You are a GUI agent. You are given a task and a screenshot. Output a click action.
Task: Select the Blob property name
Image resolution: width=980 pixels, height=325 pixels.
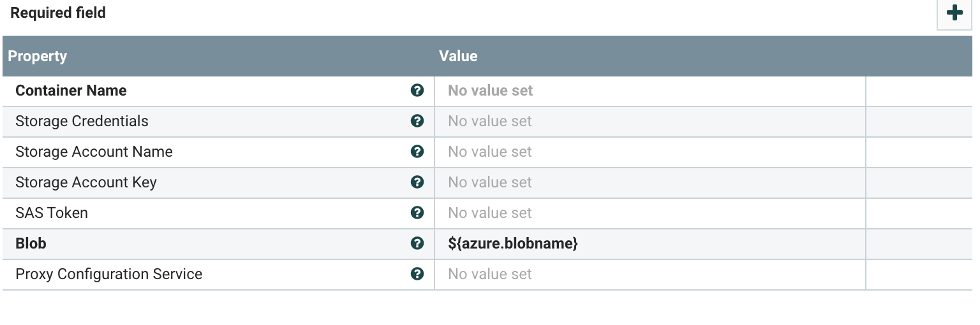(31, 243)
